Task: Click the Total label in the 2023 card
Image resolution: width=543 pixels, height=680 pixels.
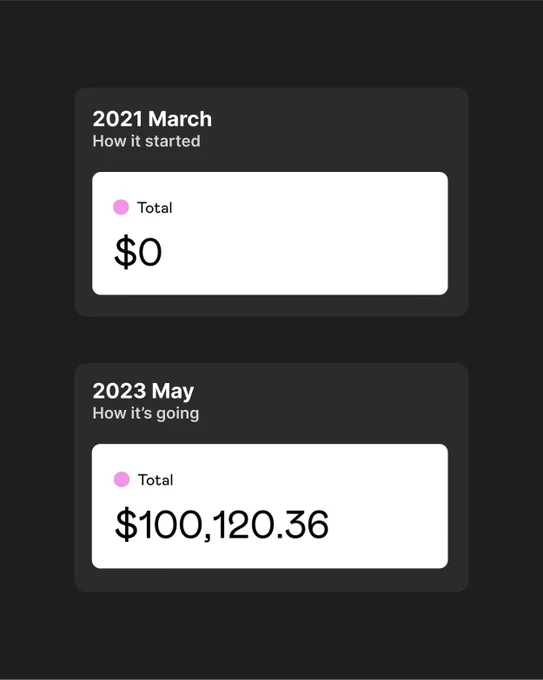Action: [155, 480]
